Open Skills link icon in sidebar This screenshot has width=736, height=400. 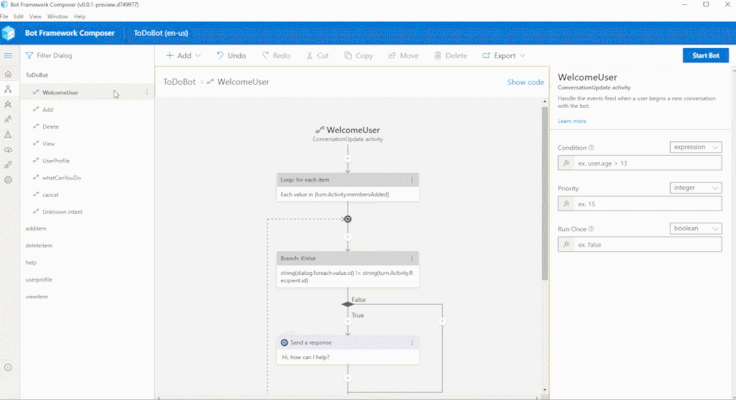click(8, 165)
